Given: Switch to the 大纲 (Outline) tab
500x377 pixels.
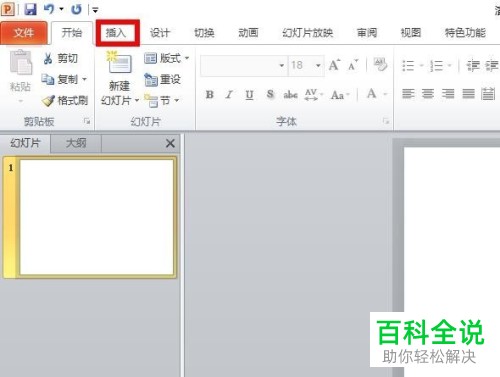Looking at the screenshot, I should click(x=76, y=143).
